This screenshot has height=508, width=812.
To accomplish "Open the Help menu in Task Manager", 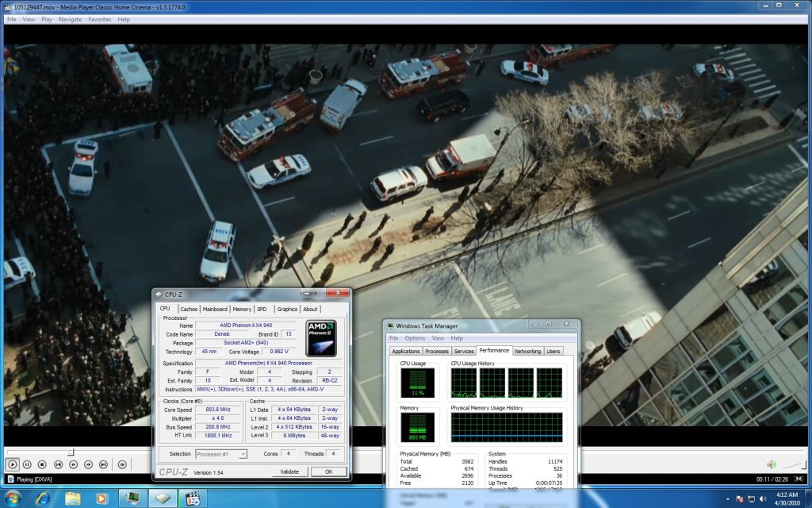I will (457, 338).
